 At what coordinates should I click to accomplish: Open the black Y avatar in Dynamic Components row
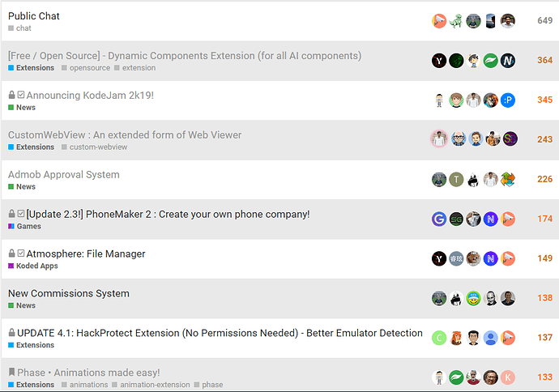tap(439, 61)
